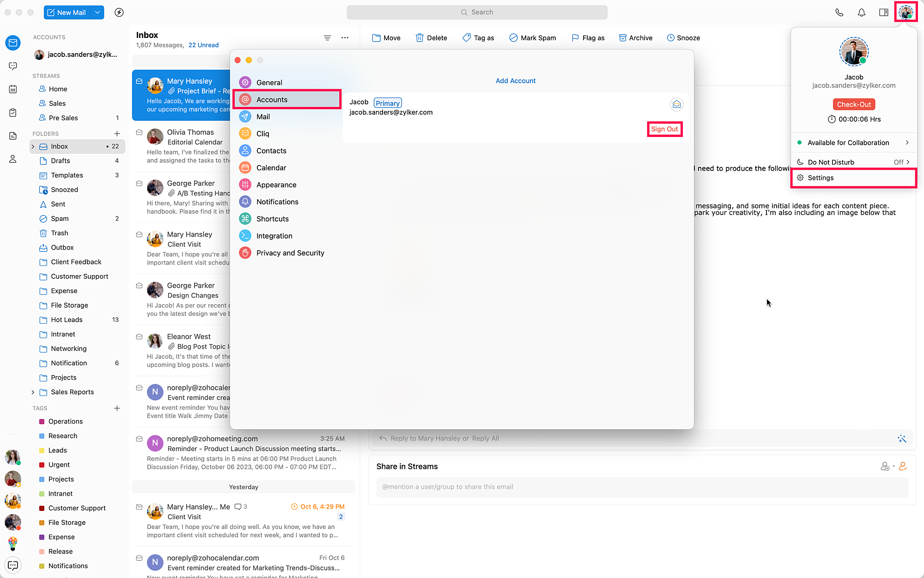
Task: Click the Add Account link
Action: click(x=516, y=81)
